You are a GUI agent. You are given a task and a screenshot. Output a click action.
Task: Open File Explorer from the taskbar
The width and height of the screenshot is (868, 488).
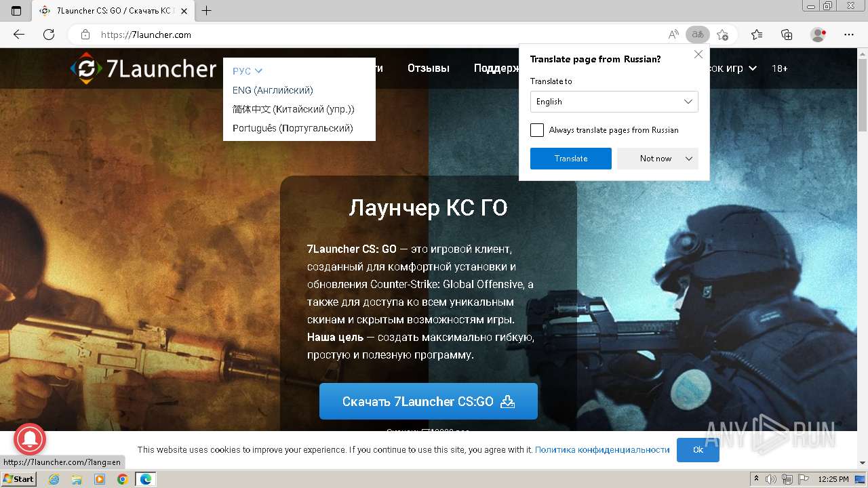point(77,479)
